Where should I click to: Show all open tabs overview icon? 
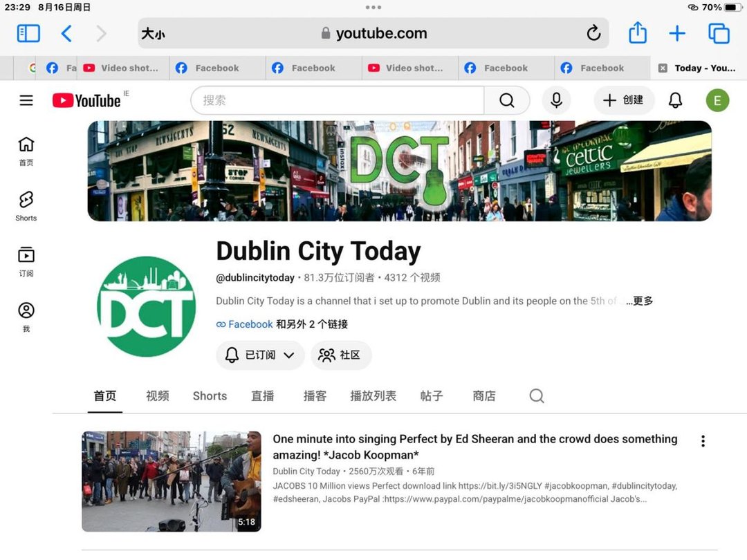(719, 33)
